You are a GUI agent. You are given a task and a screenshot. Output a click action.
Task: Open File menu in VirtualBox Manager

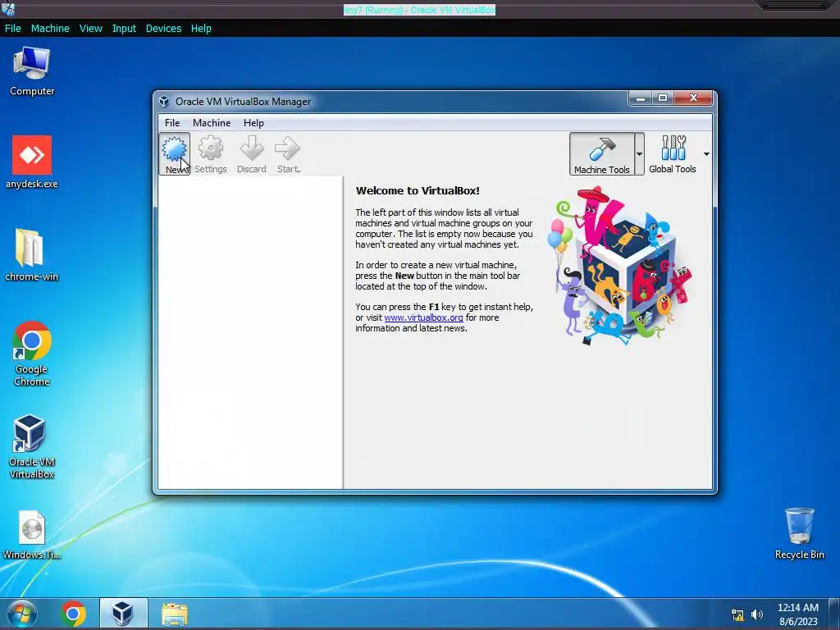(x=172, y=123)
